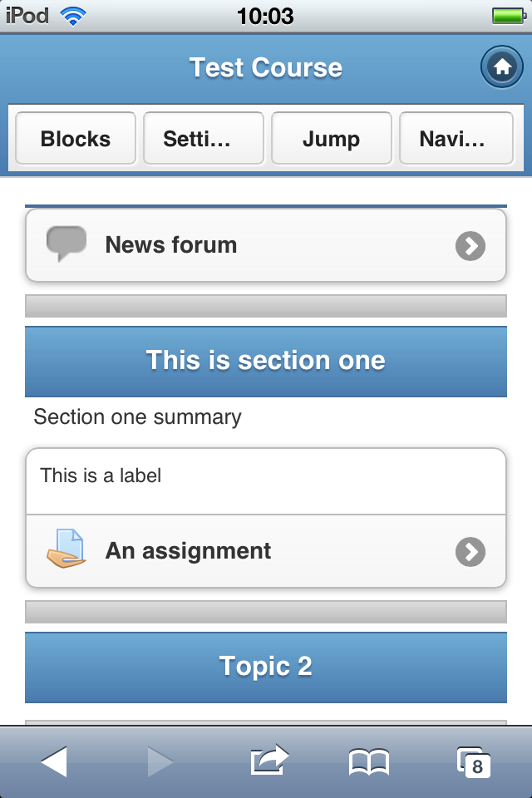Show the open tabs pages icon

click(x=474, y=762)
